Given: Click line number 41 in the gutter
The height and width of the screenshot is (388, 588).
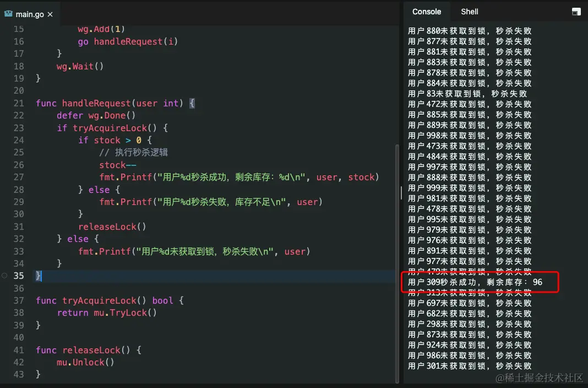Looking at the screenshot, I should (19, 350).
